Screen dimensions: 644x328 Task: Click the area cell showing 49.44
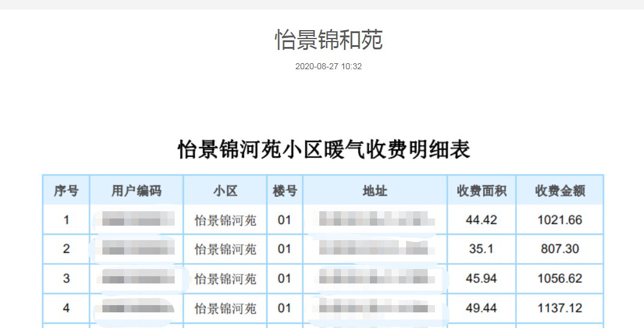(x=481, y=308)
